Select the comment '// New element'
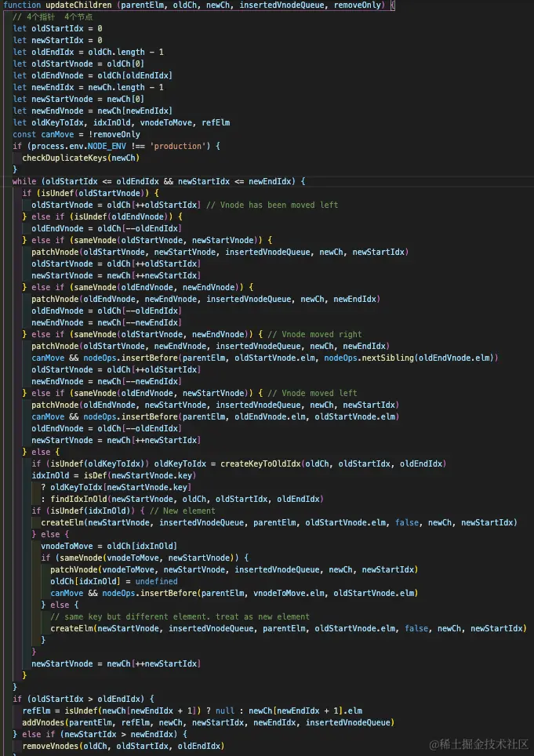 183,511
